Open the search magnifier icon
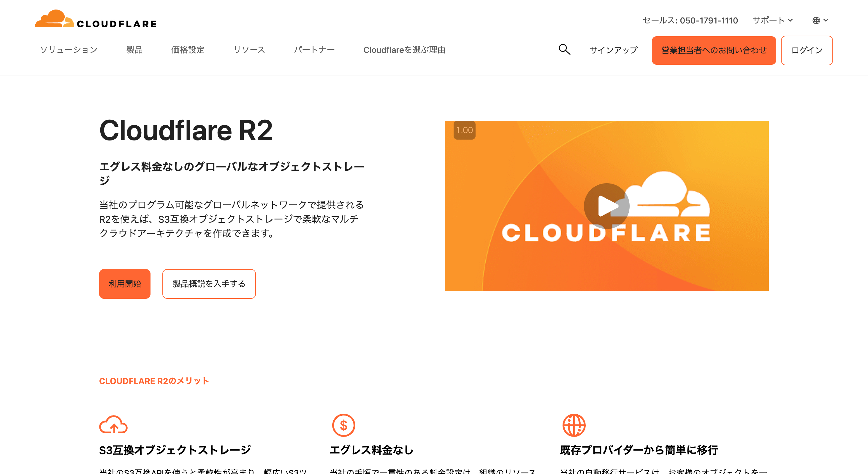868x474 pixels. pyautogui.click(x=564, y=50)
